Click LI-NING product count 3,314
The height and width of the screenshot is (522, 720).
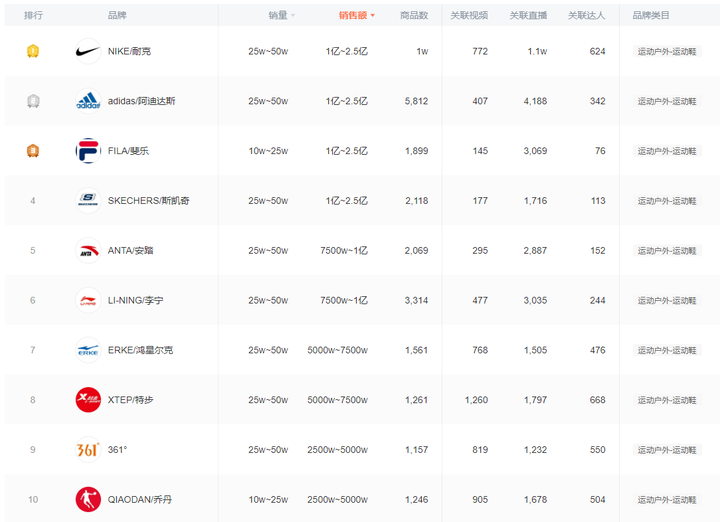tap(416, 300)
